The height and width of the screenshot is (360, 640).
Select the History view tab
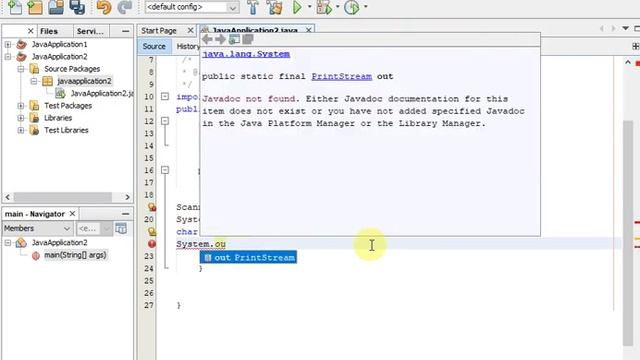click(x=188, y=46)
